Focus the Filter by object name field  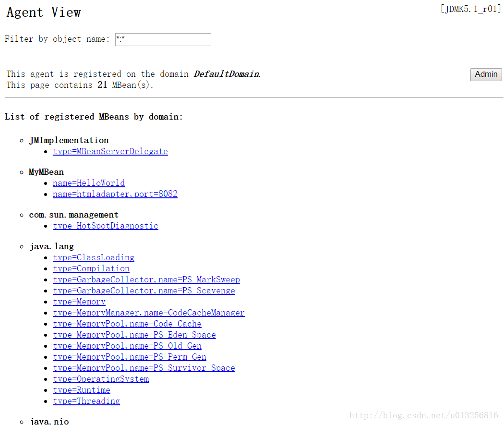pyautogui.click(x=163, y=39)
